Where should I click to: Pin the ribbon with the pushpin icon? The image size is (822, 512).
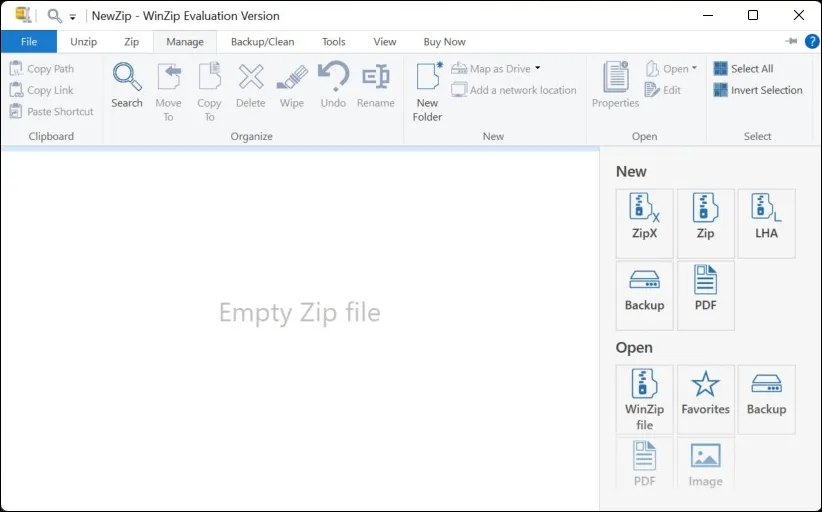point(791,41)
